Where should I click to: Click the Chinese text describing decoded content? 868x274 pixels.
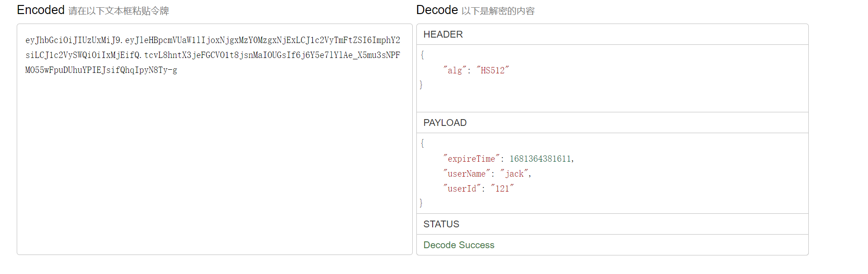(498, 11)
